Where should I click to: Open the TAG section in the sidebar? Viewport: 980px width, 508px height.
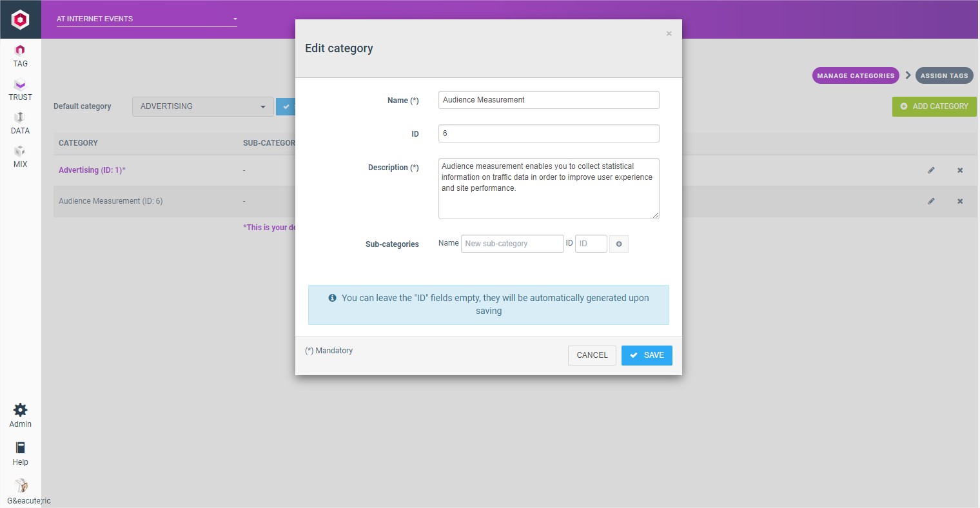[x=20, y=55]
